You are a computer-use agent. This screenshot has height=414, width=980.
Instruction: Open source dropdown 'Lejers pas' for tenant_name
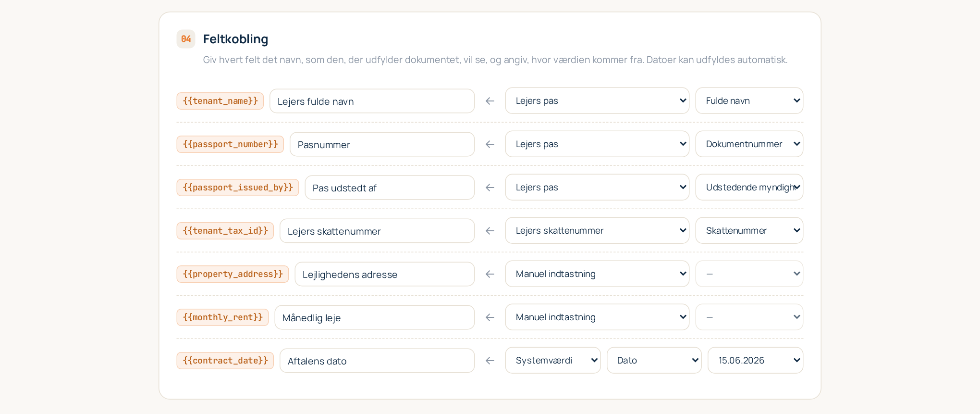pos(597,100)
